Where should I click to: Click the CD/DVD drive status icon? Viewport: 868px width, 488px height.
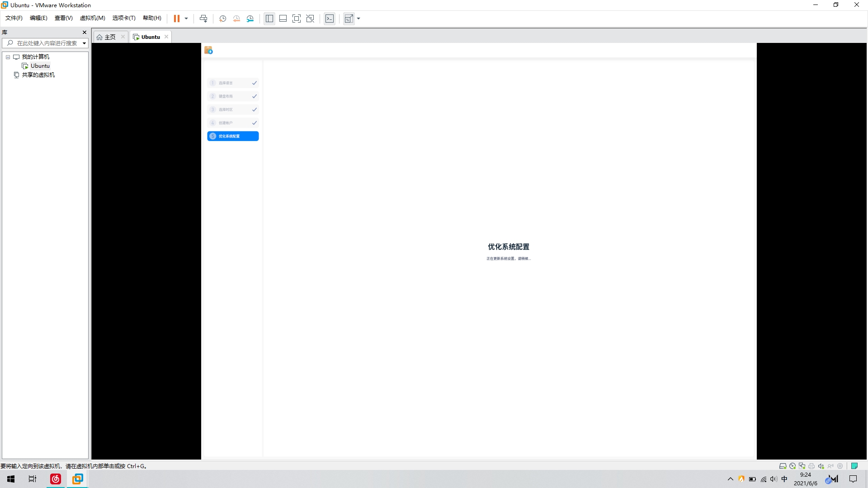point(793,466)
